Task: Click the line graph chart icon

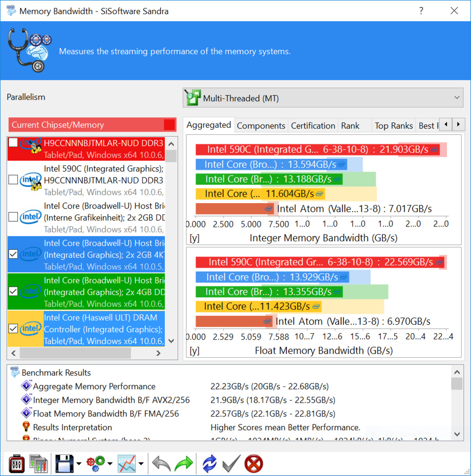Action: tap(127, 463)
